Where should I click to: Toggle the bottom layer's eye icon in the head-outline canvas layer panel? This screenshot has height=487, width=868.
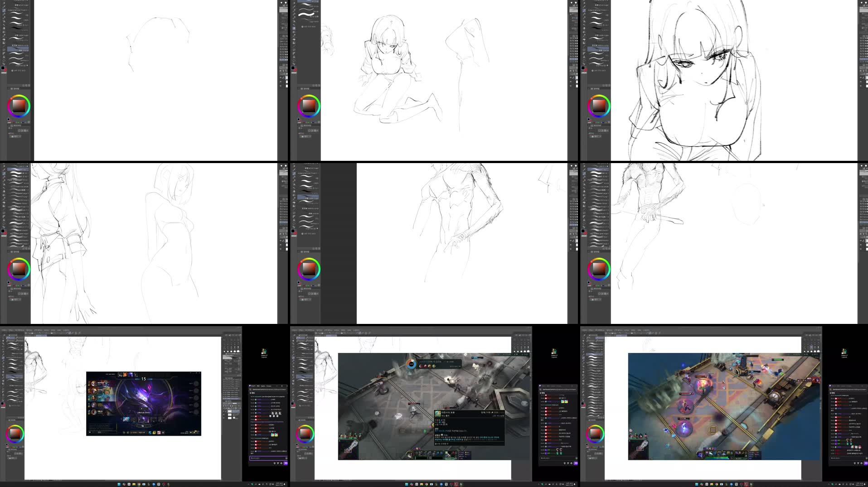pyautogui.click(x=281, y=86)
